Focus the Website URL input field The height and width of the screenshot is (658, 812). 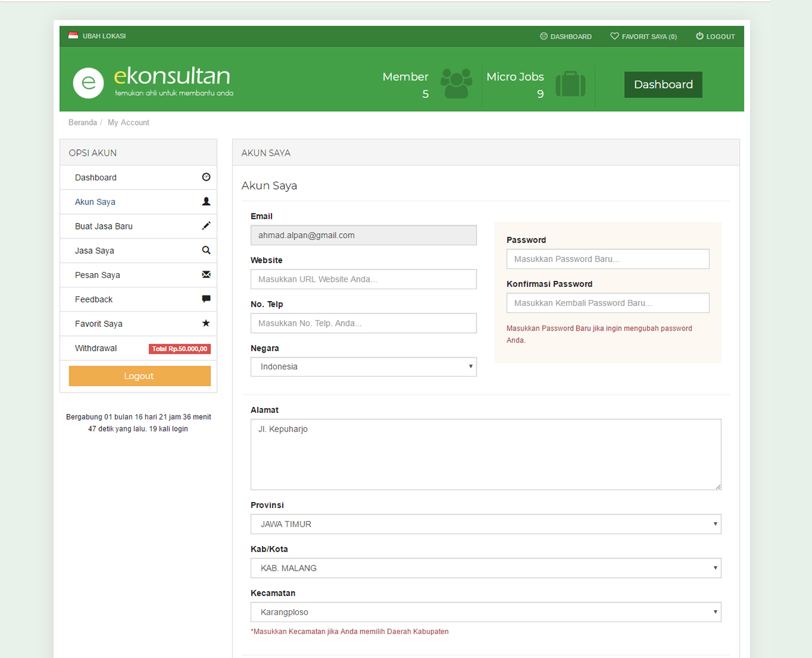pos(363,279)
